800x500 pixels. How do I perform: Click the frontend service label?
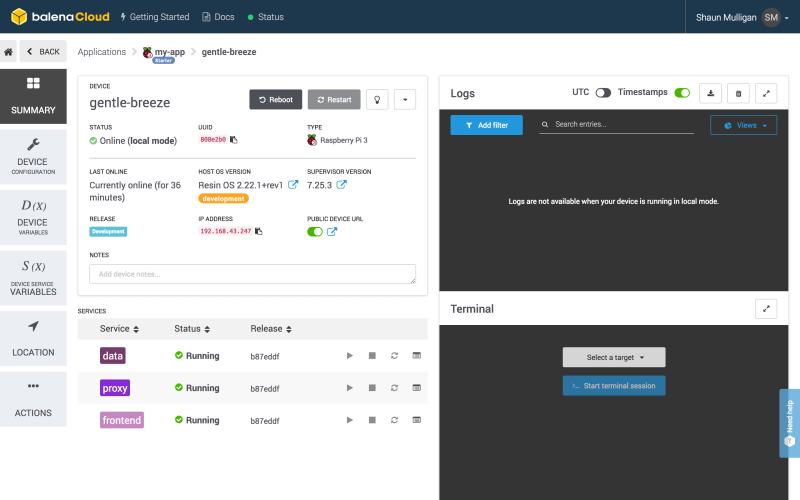pos(122,420)
